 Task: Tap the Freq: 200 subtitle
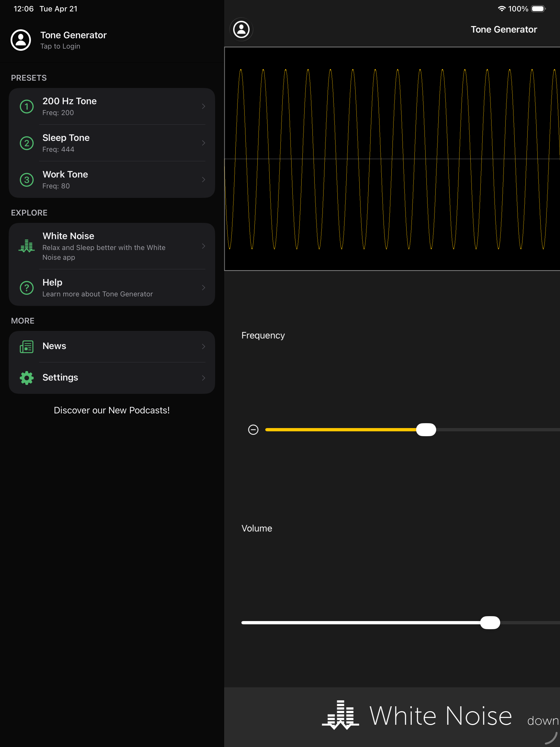click(58, 113)
